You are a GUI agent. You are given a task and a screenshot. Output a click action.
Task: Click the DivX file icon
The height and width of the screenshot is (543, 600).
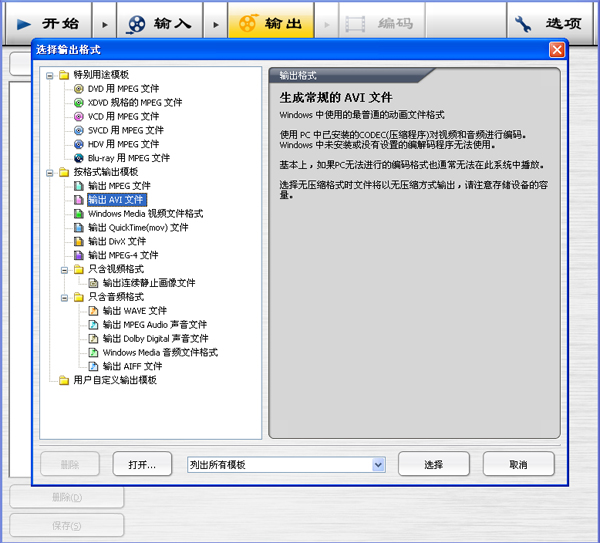[78, 241]
